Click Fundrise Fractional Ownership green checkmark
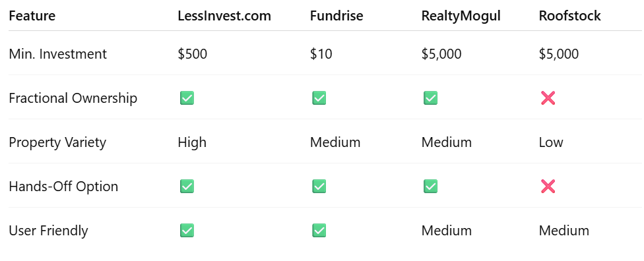 point(319,98)
